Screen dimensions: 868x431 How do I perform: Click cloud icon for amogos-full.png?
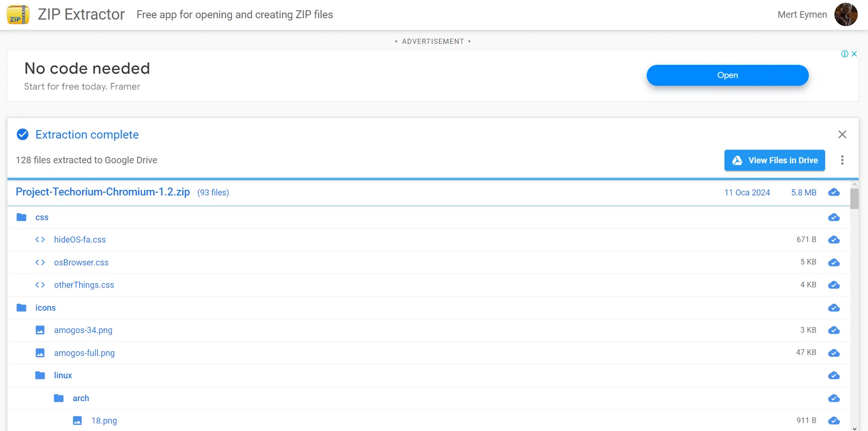(834, 353)
